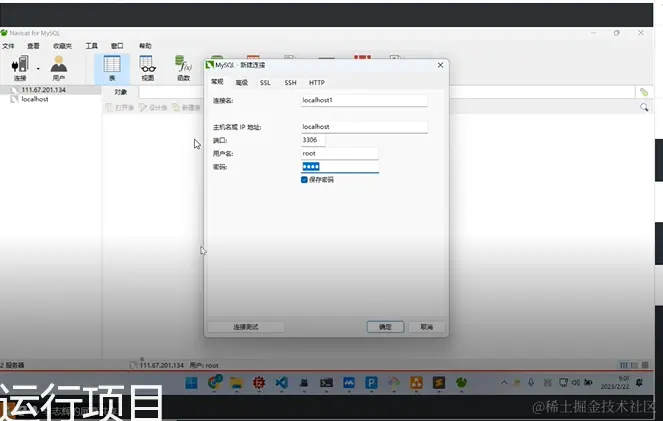Open the blue P app in taskbar
Screen dimensions: 663x421
pos(371,383)
